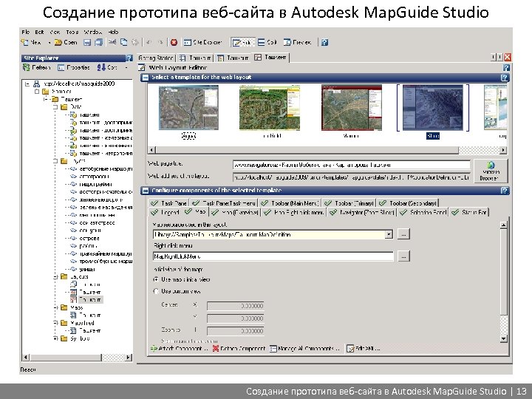Select the острова layer in tree

click(89, 238)
